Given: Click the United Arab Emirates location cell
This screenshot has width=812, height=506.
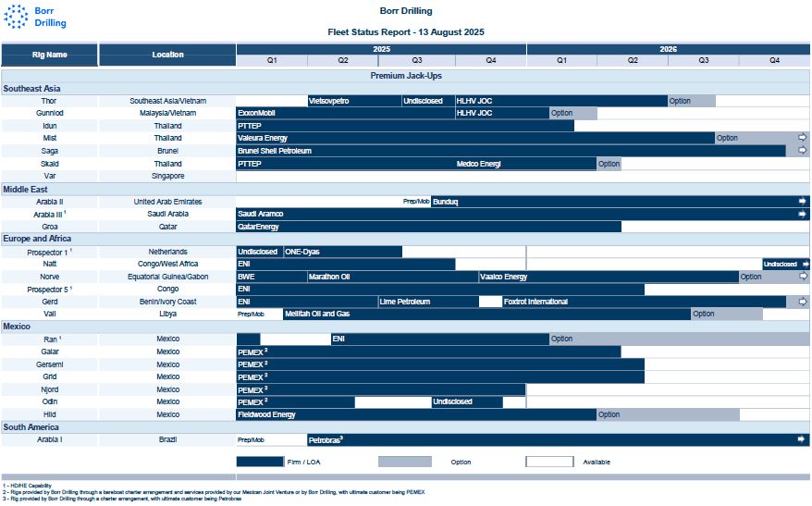Looking at the screenshot, I should pyautogui.click(x=167, y=202).
